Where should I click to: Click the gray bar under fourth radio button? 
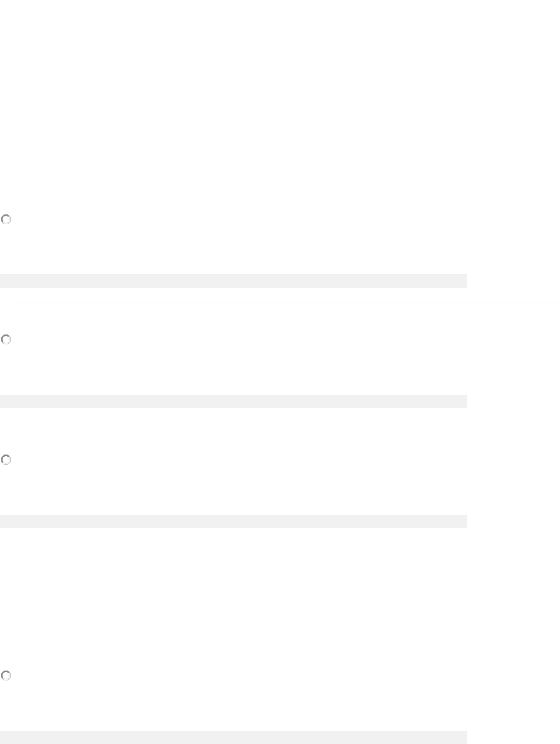233,737
